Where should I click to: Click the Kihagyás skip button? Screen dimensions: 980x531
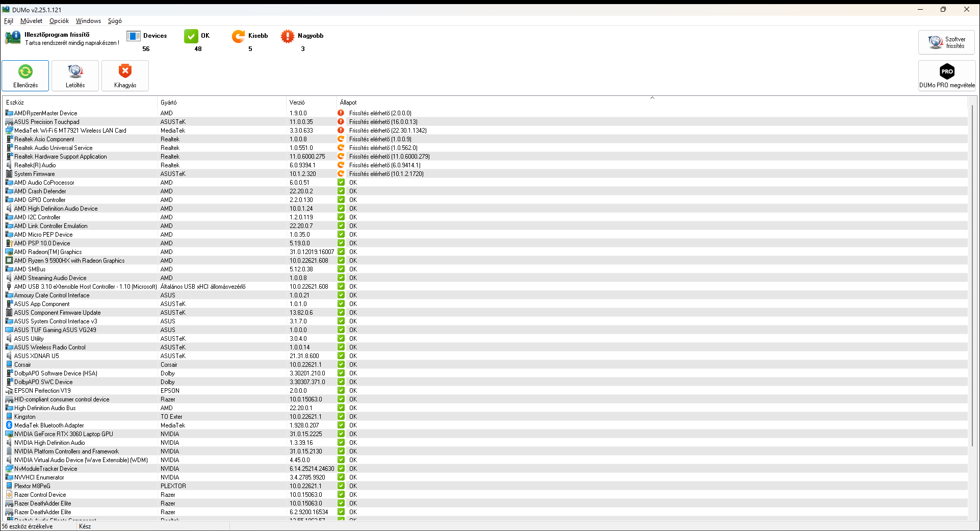coord(125,75)
